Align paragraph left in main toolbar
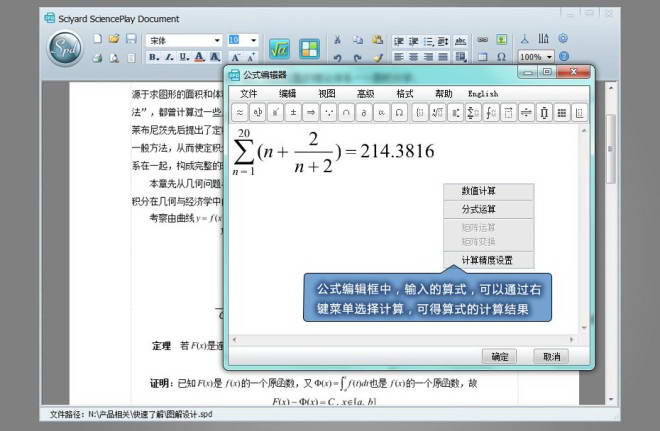660x431 pixels. coord(399,57)
